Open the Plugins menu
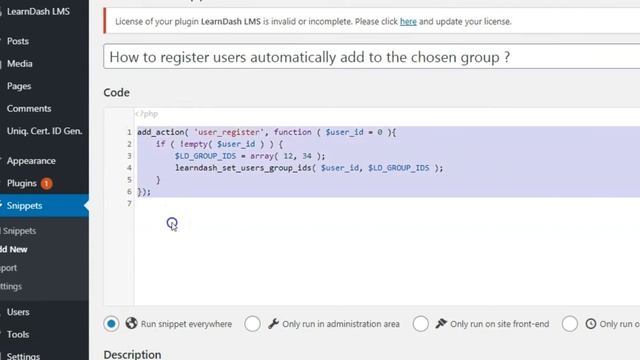The height and width of the screenshot is (360, 640). (22, 183)
